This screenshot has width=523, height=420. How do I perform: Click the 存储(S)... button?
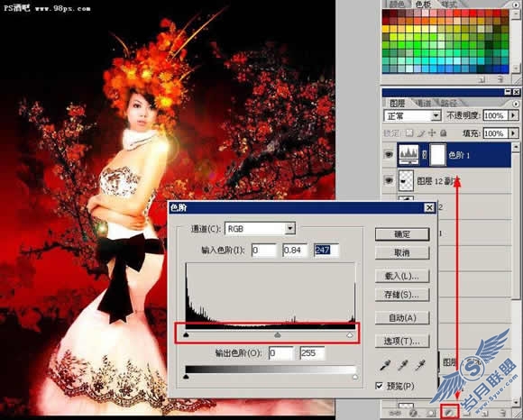[402, 295]
